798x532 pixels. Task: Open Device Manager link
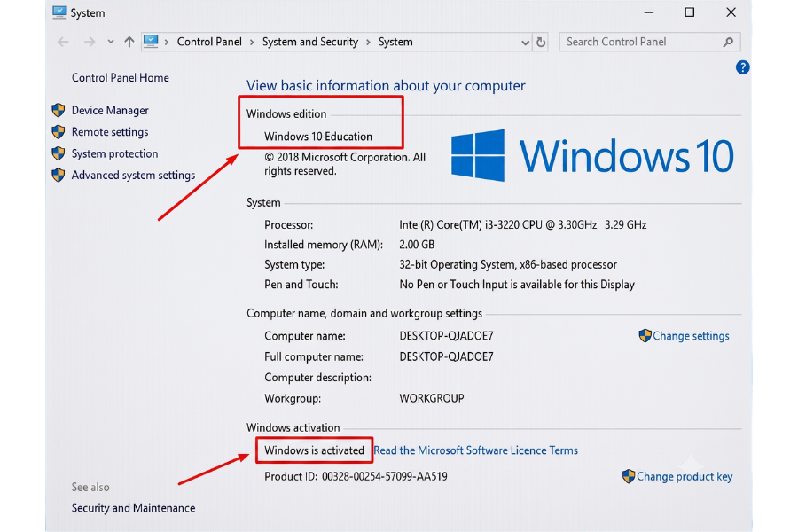(x=110, y=111)
